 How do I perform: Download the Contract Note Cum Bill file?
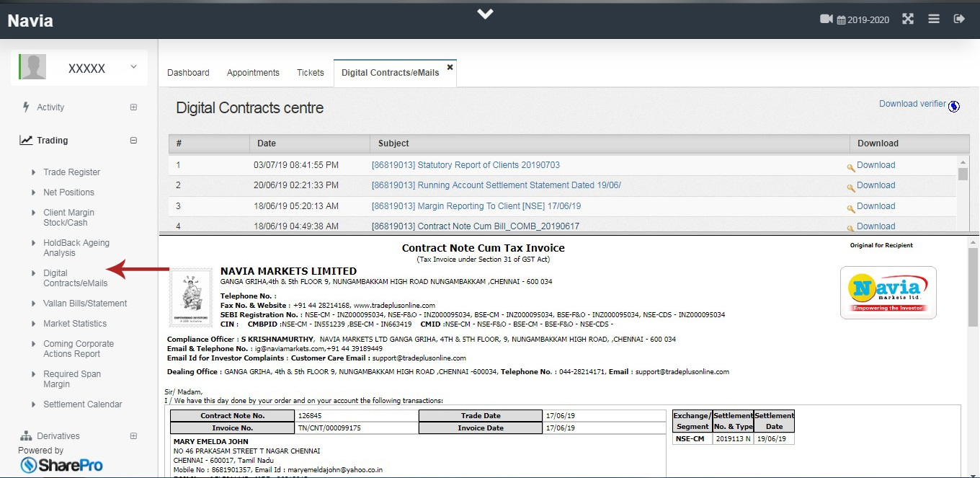click(876, 226)
